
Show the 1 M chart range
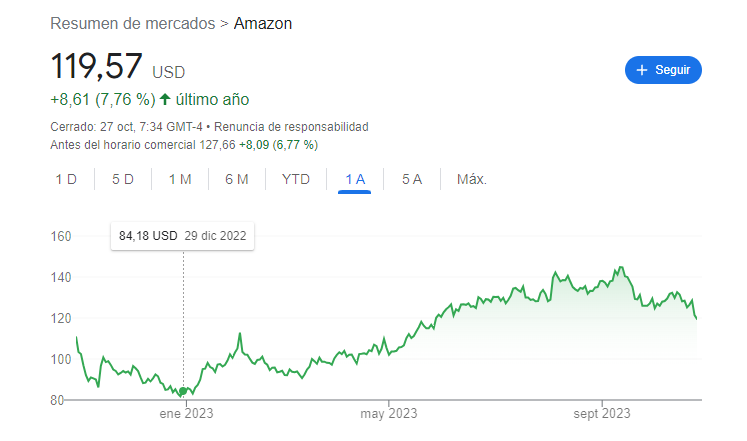[x=180, y=179]
